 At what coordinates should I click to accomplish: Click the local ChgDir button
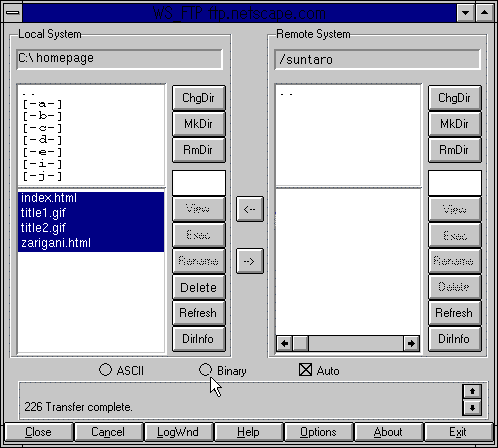point(199,98)
